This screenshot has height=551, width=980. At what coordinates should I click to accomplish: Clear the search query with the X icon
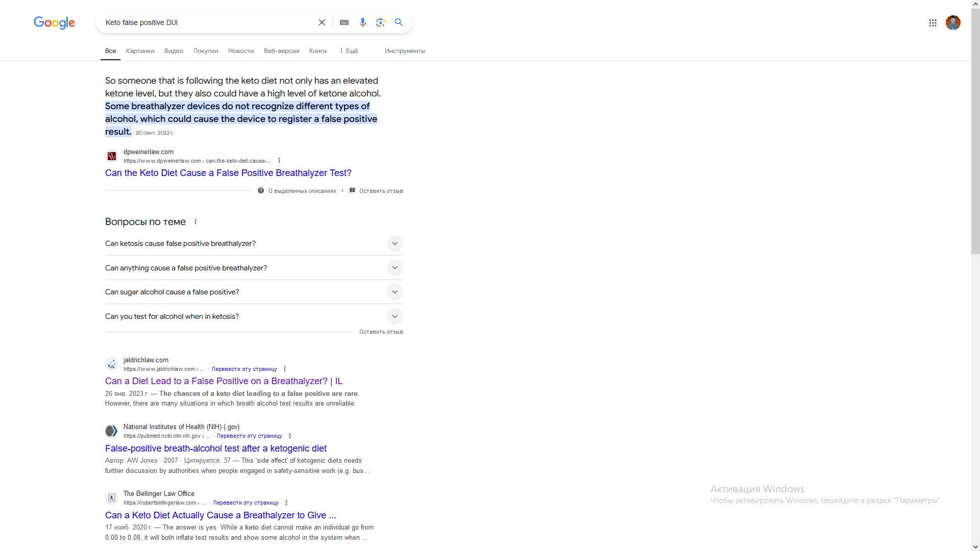click(322, 22)
